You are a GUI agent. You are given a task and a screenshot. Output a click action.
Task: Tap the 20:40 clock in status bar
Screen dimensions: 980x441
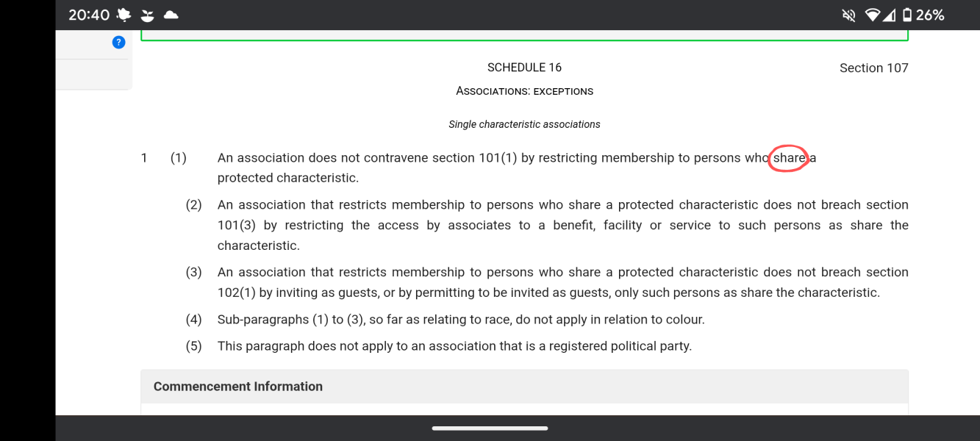click(x=89, y=15)
